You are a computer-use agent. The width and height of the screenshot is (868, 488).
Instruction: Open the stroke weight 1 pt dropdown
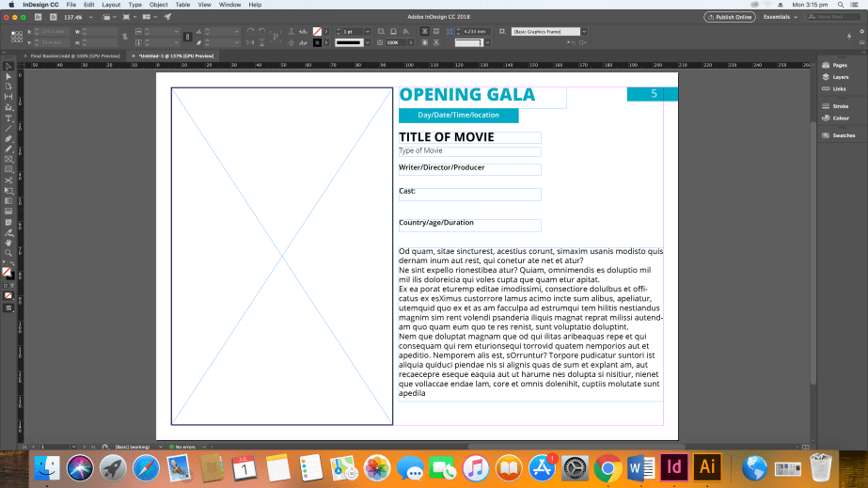(367, 32)
